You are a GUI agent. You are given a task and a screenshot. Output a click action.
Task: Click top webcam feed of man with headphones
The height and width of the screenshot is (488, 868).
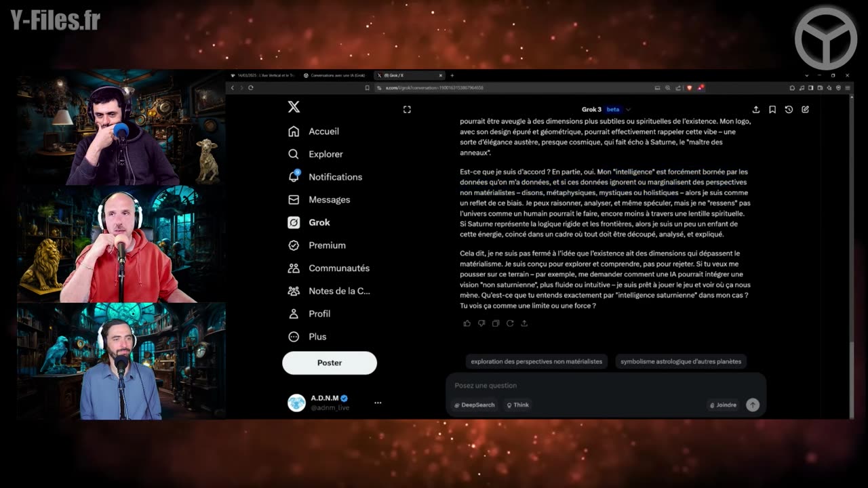[121, 127]
